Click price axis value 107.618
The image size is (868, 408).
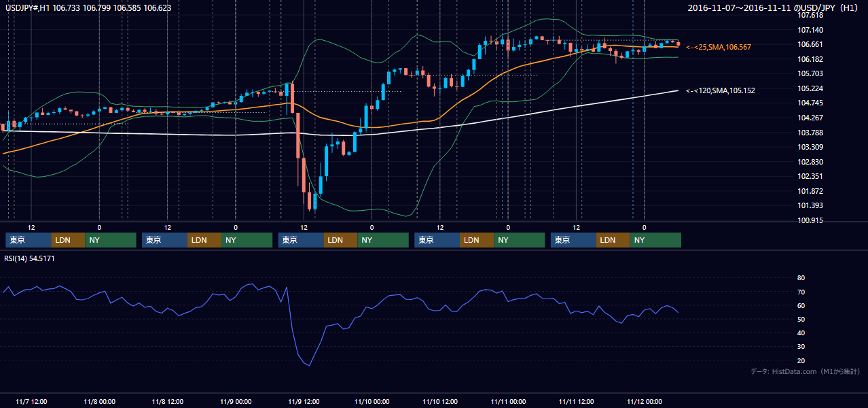(x=811, y=15)
